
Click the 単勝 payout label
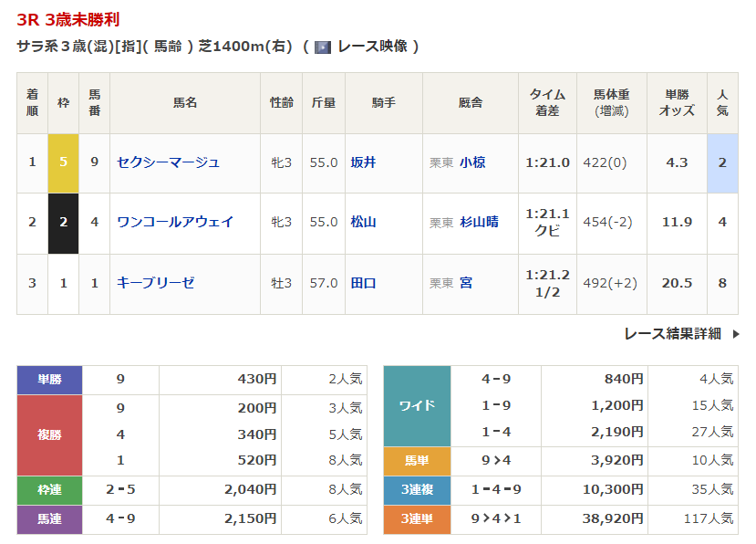(x=49, y=380)
